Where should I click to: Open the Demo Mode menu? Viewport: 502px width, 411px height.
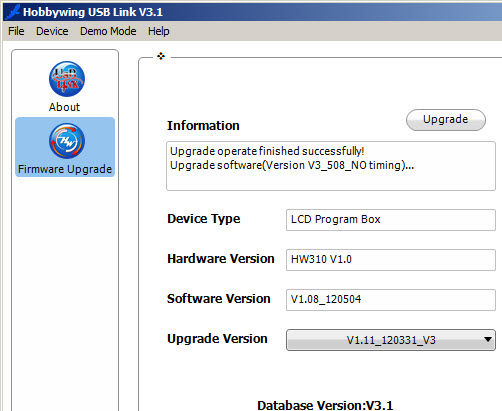108,31
